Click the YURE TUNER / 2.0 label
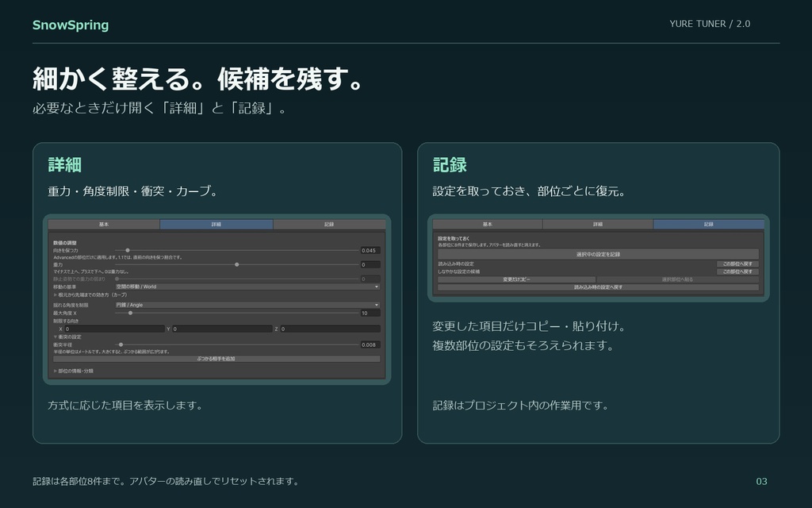Image resolution: width=812 pixels, height=508 pixels. 710,24
